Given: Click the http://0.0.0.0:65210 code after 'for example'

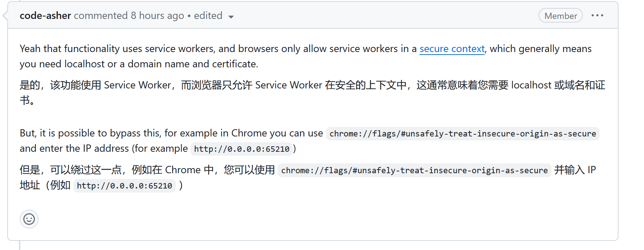Looking at the screenshot, I should click(242, 149).
